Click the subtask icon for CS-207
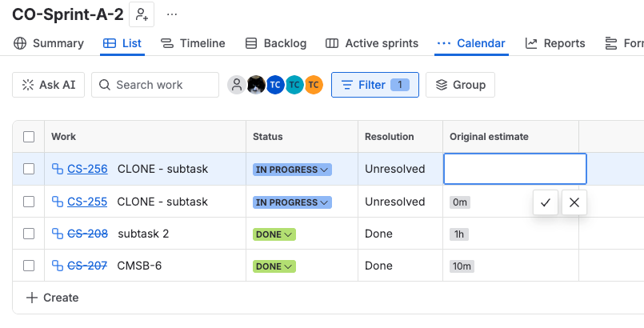Image resolution: width=644 pixels, height=328 pixels. [58, 266]
